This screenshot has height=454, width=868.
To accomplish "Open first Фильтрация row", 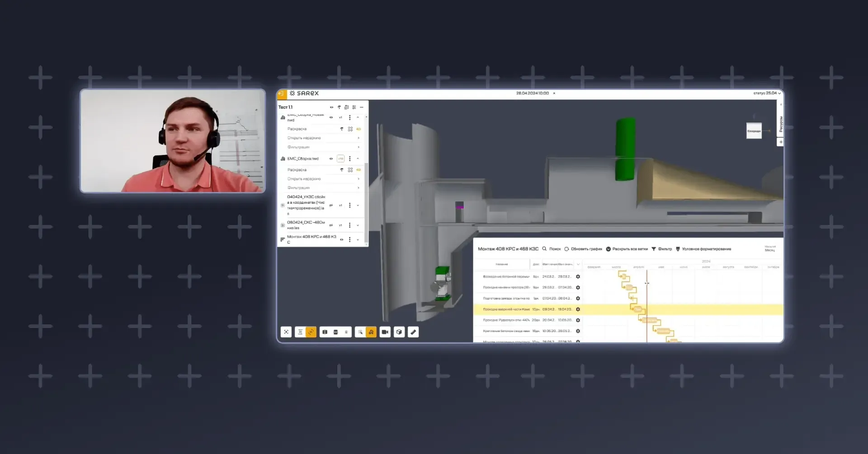I will click(323, 147).
